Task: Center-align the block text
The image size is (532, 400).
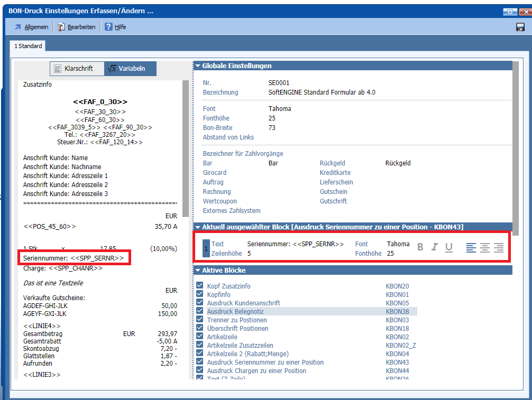Action: pyautogui.click(x=485, y=247)
